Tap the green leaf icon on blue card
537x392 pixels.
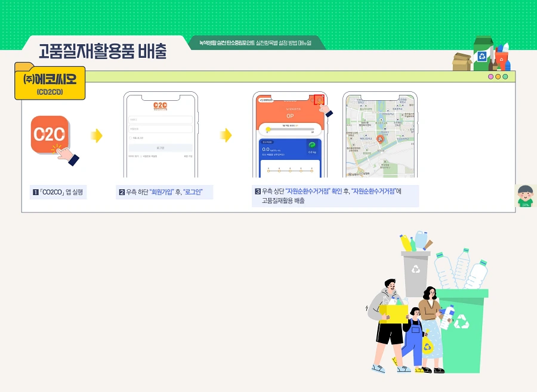coord(312,145)
